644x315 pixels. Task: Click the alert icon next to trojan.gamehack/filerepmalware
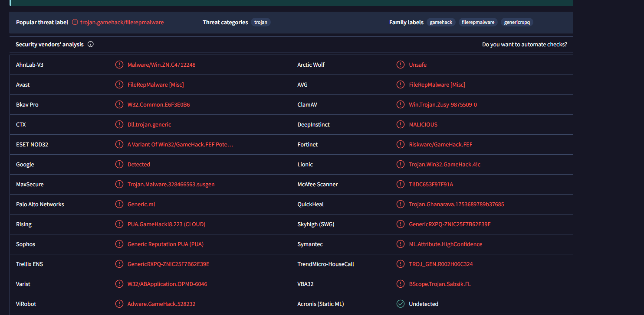75,22
